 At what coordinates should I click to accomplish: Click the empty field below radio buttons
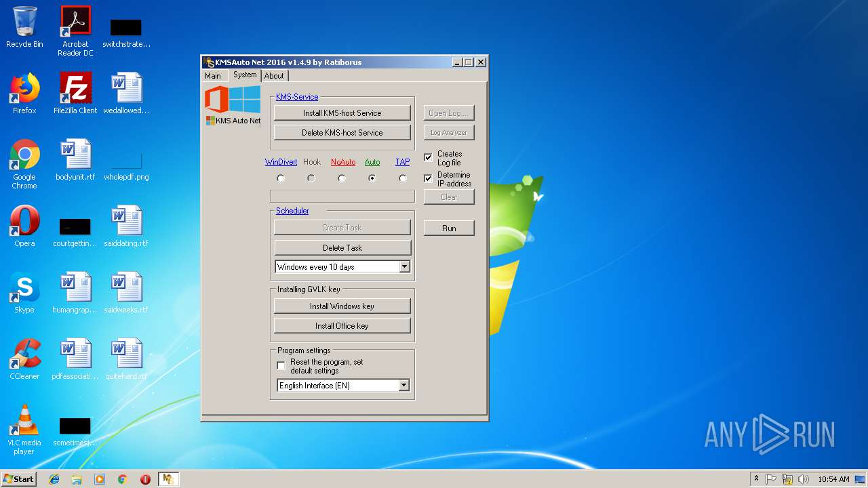[x=342, y=197]
